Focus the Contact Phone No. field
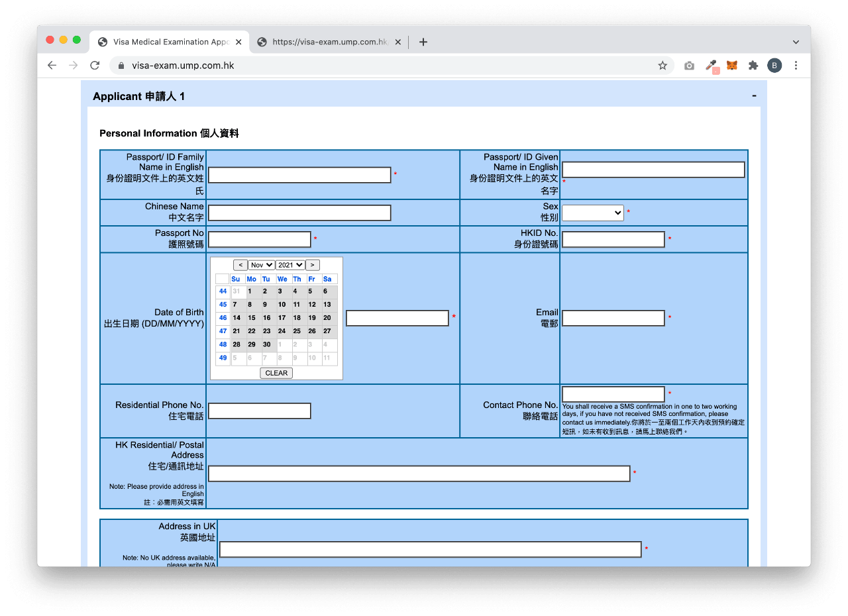Viewport: 848px width, 616px height. (613, 394)
